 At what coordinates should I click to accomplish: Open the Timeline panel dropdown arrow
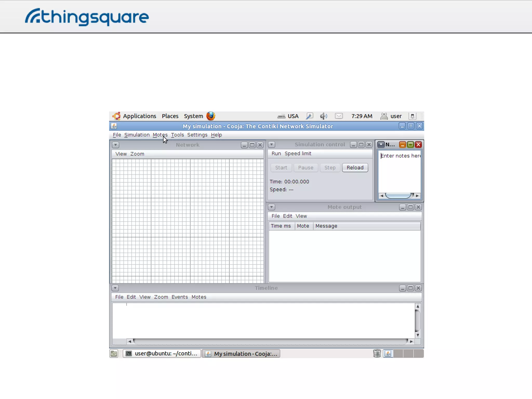pyautogui.click(x=115, y=288)
